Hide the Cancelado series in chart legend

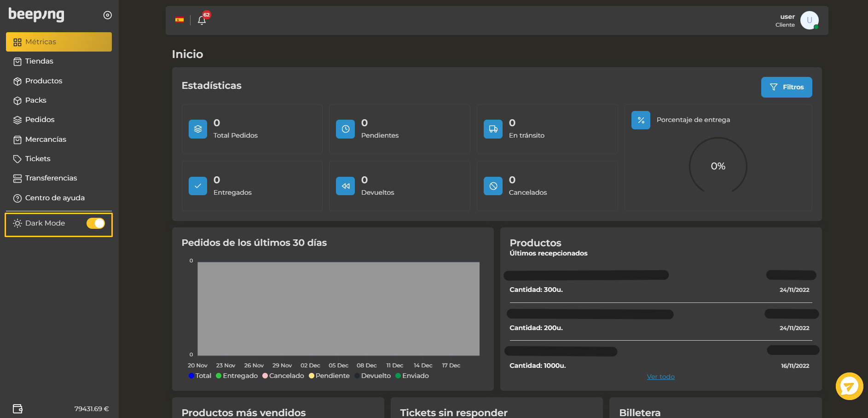[x=283, y=376]
